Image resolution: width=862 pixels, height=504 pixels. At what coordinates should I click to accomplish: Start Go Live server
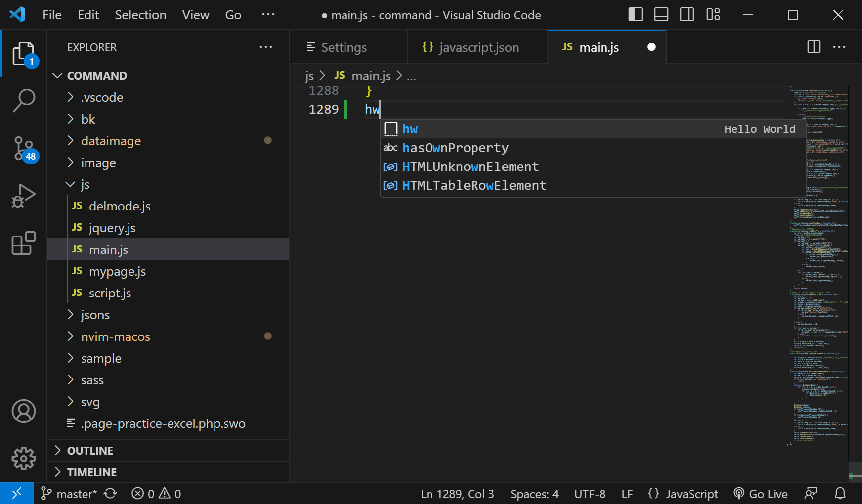(761, 494)
